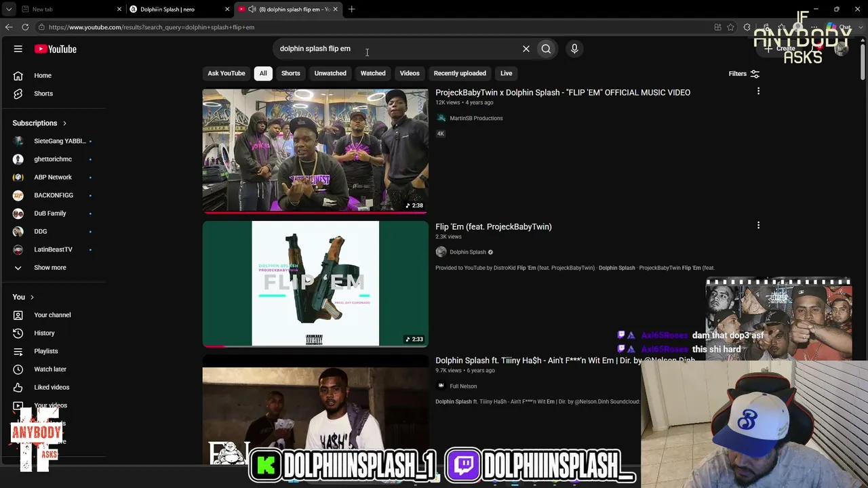Open the ghettorichmc subscription
The height and width of the screenshot is (488, 868).
[54, 159]
